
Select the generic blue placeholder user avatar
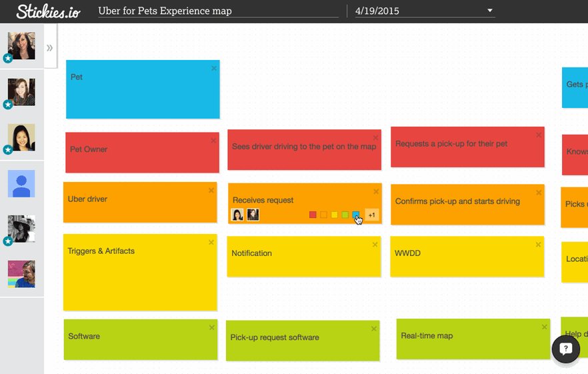(21, 183)
